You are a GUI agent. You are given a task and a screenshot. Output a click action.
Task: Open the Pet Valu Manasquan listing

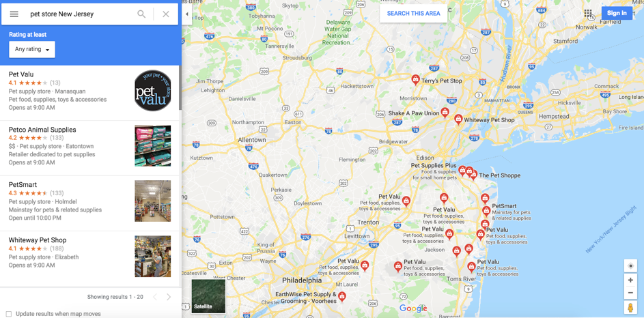point(89,93)
